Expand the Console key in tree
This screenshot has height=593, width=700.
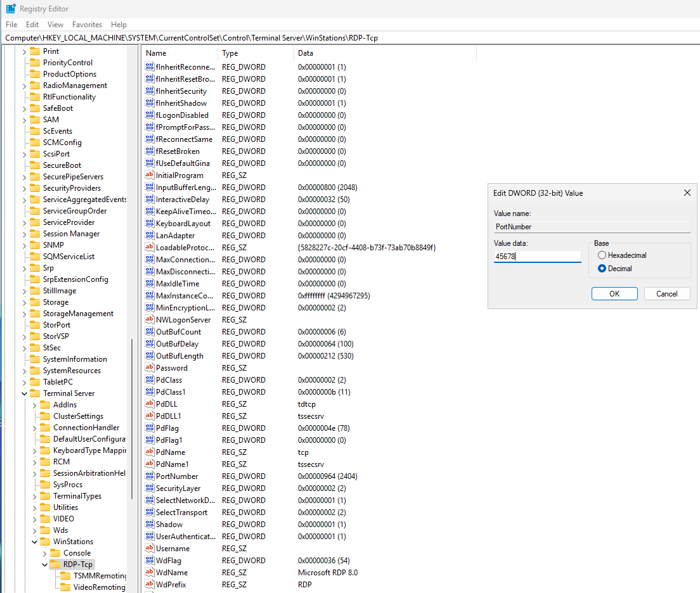pos(45,553)
